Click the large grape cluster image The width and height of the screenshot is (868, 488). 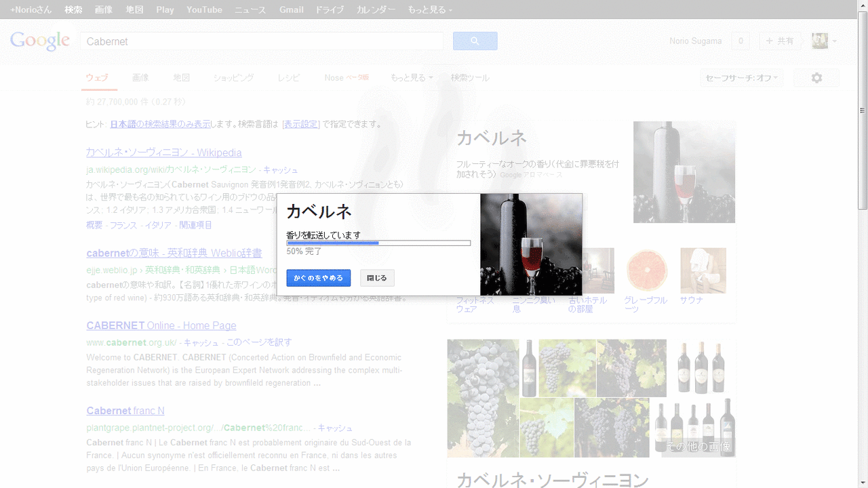(x=483, y=398)
